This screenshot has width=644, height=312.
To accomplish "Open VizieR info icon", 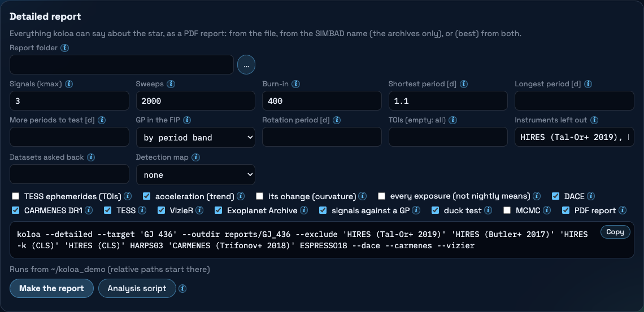I will tap(199, 210).
